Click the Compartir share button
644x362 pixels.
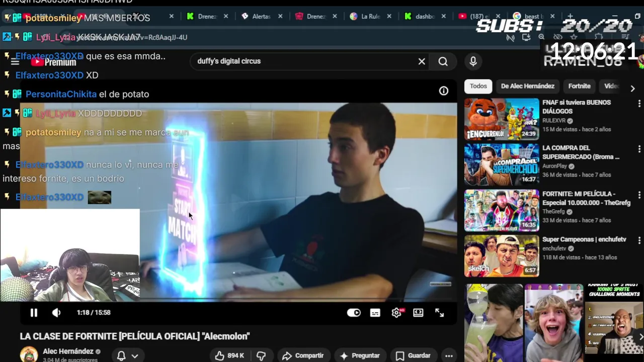pyautogui.click(x=303, y=355)
